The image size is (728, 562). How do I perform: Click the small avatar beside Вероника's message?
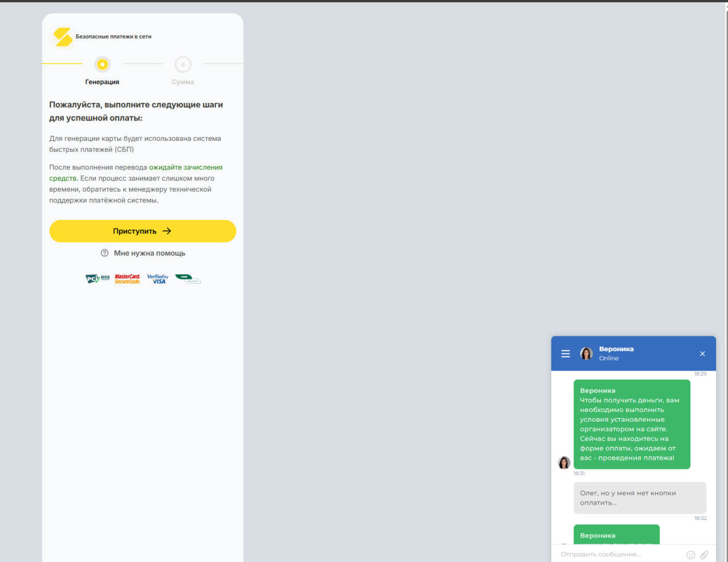[x=564, y=463]
